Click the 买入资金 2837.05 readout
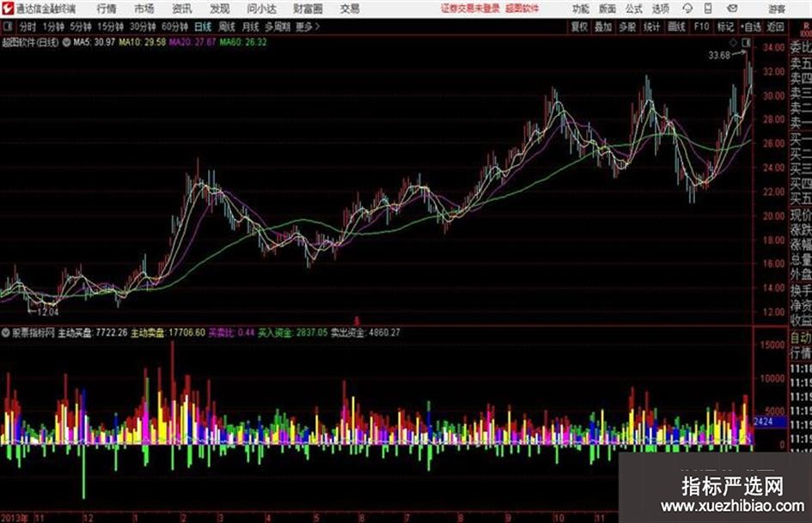Image resolution: width=812 pixels, height=523 pixels. 293,332
